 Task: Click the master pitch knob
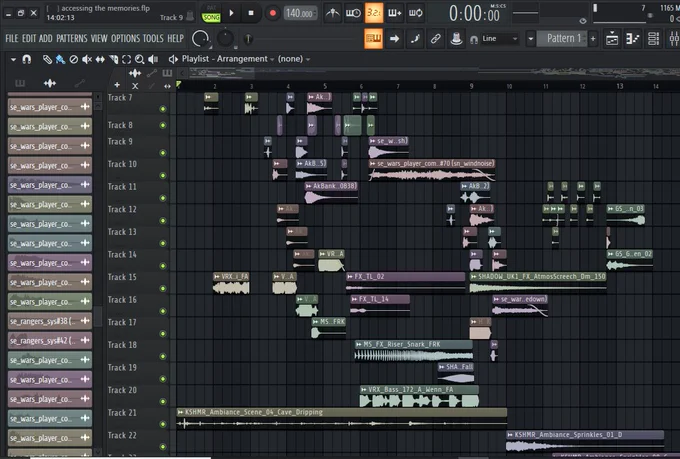225,39
